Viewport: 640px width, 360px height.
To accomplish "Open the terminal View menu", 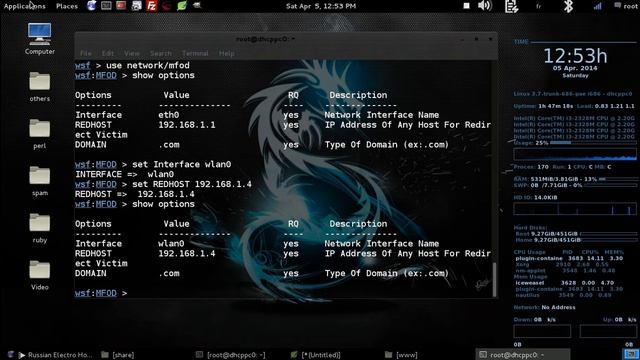I will [x=131, y=53].
